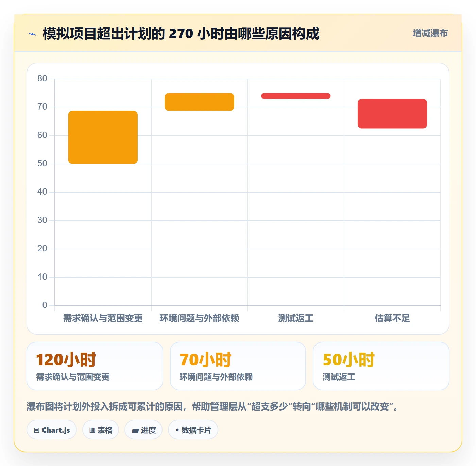Viewport: 476px width, 466px height.
Task: Click the orange 需求确认与范围变更 waterfall bar
Action: point(103,137)
